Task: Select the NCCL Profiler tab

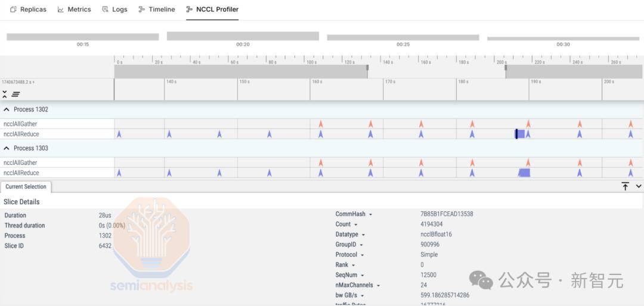Action: tap(212, 9)
